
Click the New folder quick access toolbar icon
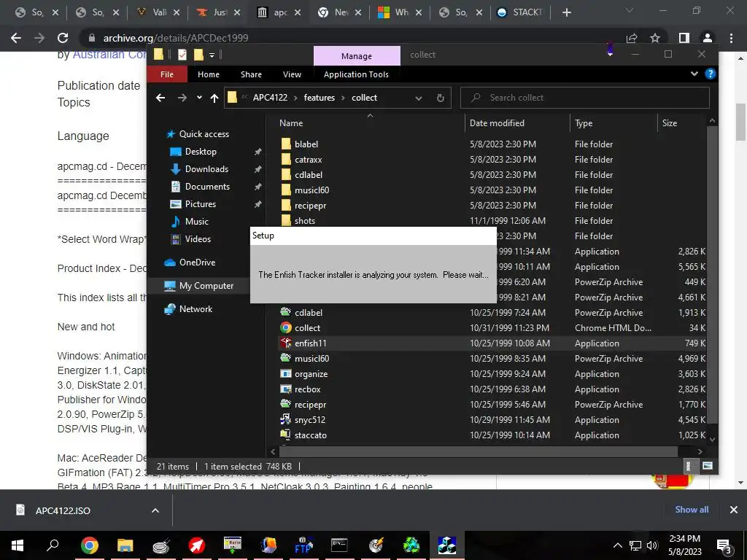(198, 55)
